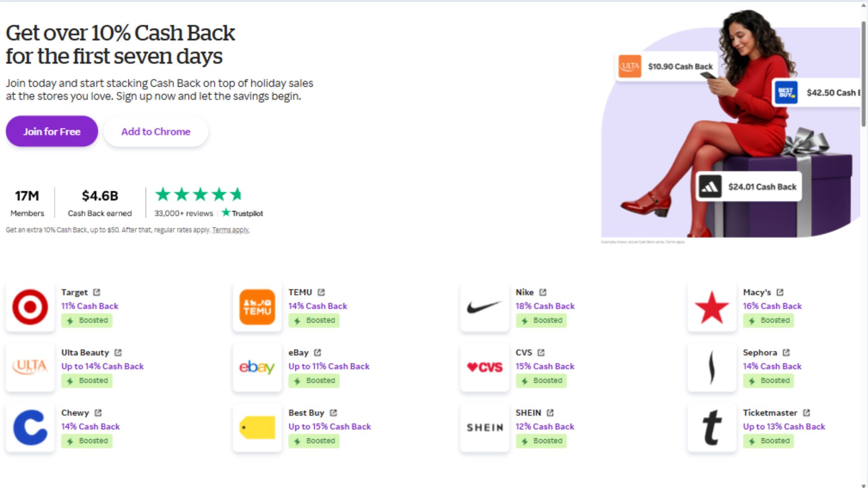This screenshot has height=488, width=868.
Task: Open the CVS heart logo tile
Action: tap(485, 367)
